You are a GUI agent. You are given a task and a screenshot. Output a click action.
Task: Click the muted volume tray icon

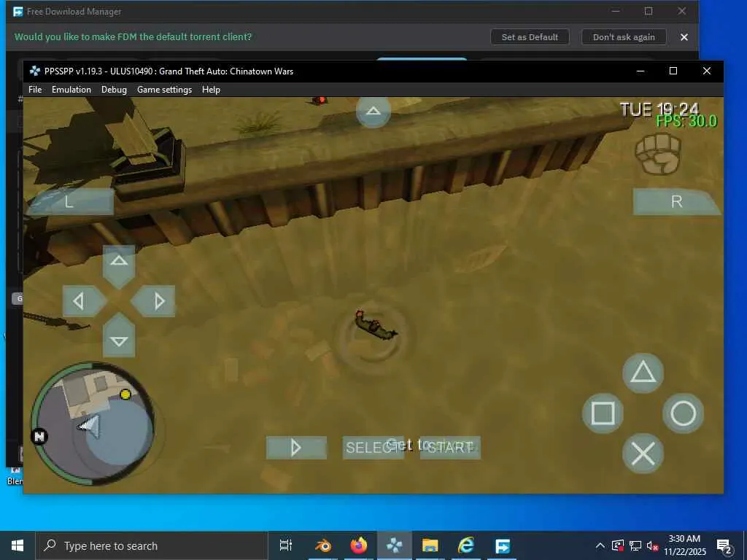click(652, 546)
